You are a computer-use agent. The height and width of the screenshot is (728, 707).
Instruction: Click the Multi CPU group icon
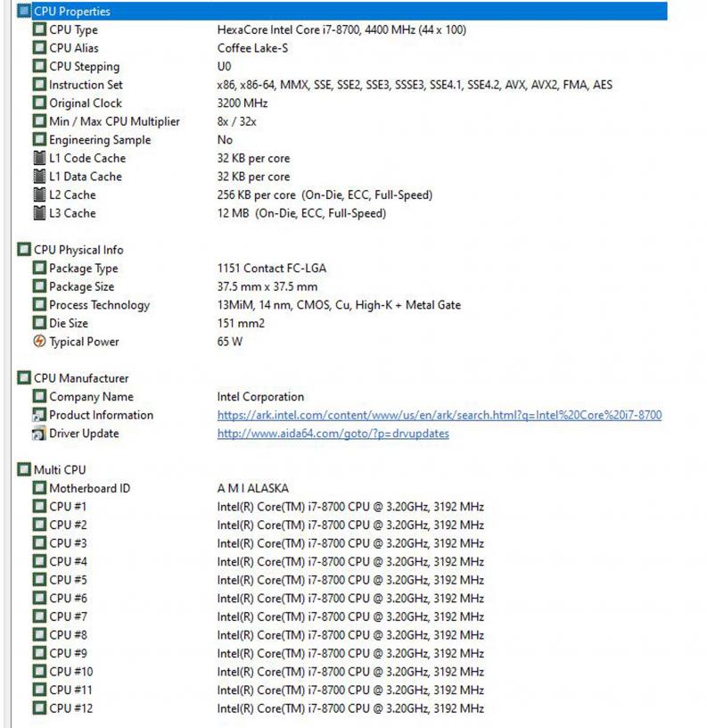24,469
